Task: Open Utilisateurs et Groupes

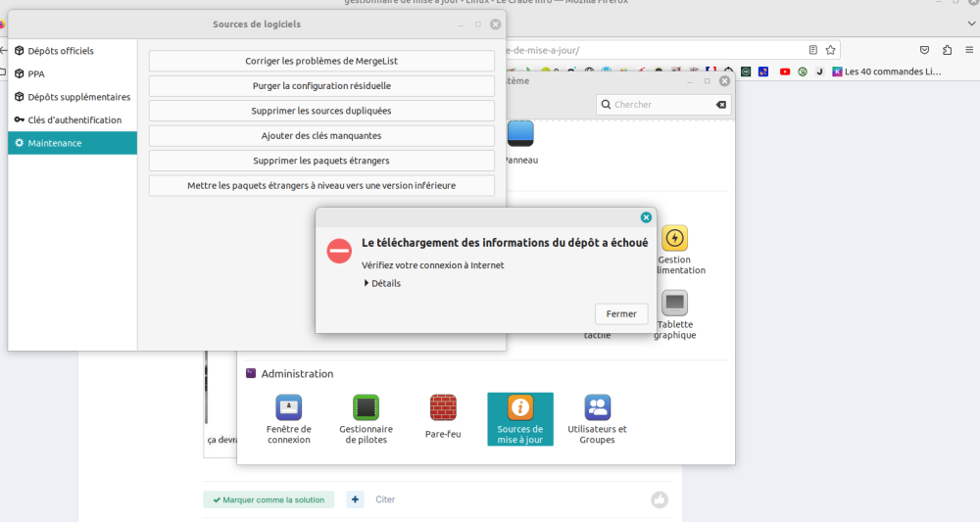Action: [597, 418]
